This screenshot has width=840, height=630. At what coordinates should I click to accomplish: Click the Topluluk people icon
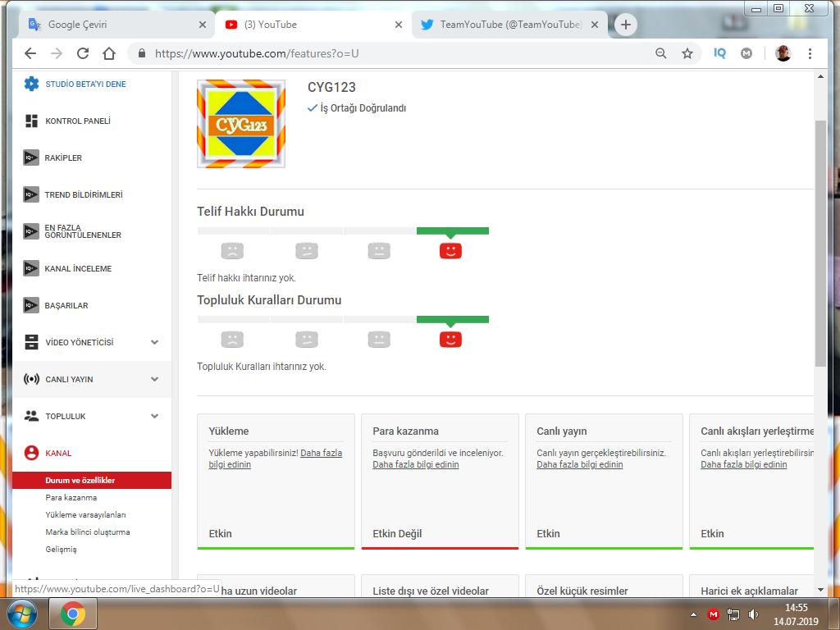[32, 416]
